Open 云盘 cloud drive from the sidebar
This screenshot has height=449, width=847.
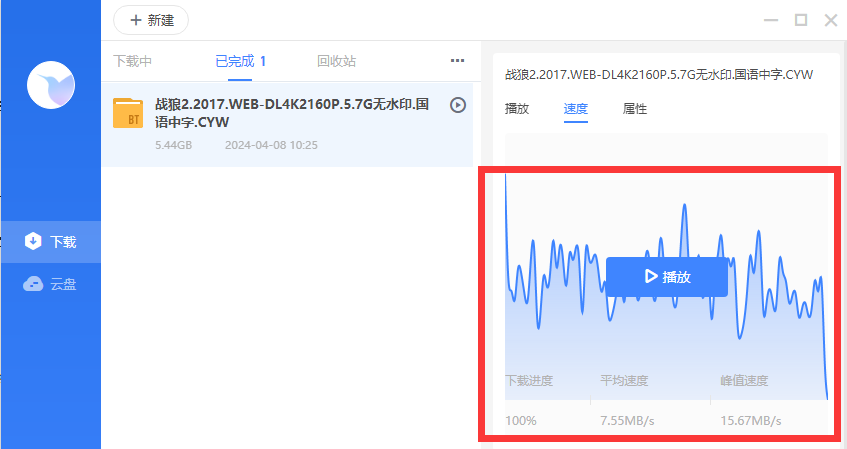tap(51, 285)
